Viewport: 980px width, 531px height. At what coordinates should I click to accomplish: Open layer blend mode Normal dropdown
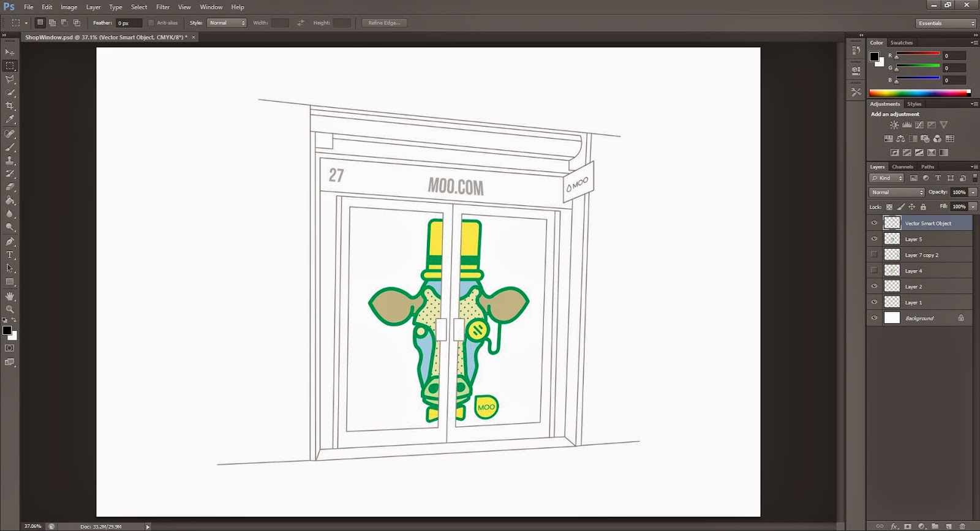(x=897, y=192)
